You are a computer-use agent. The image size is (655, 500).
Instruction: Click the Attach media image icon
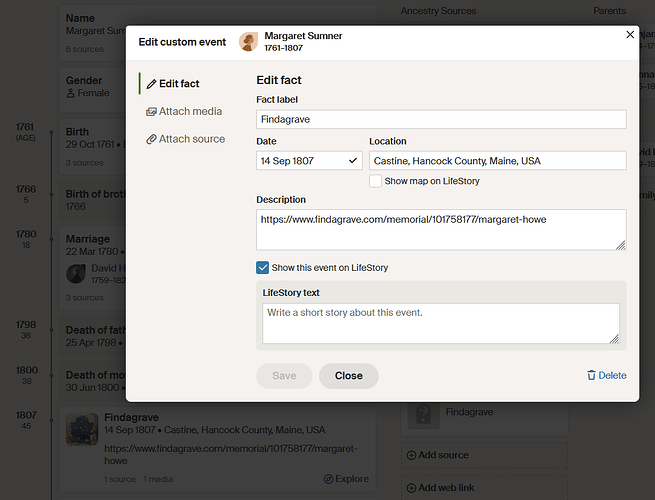151,112
